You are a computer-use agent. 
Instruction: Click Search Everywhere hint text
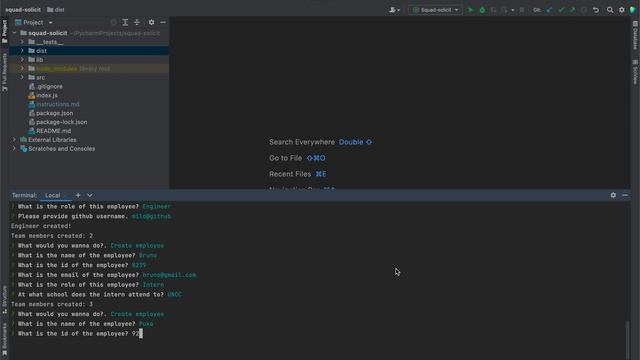302,142
